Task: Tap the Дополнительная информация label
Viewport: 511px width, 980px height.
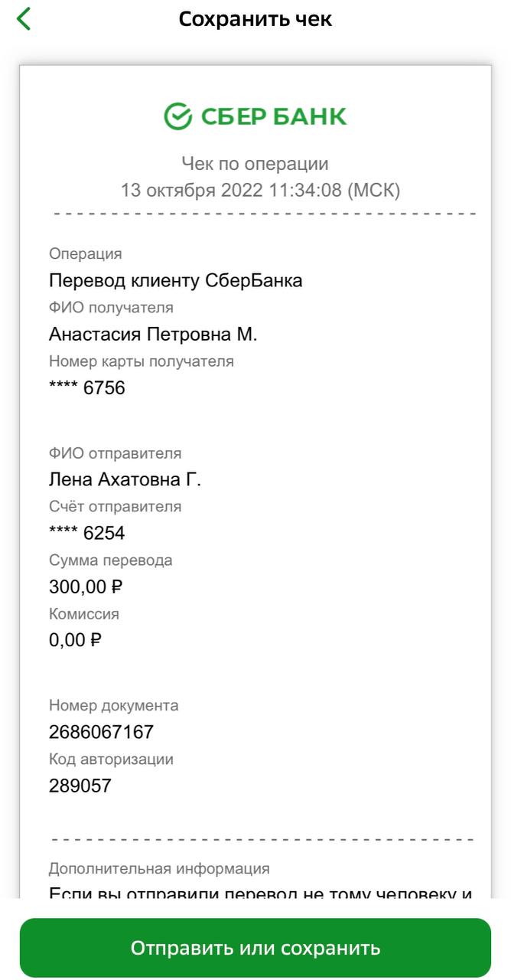Action: click(159, 869)
